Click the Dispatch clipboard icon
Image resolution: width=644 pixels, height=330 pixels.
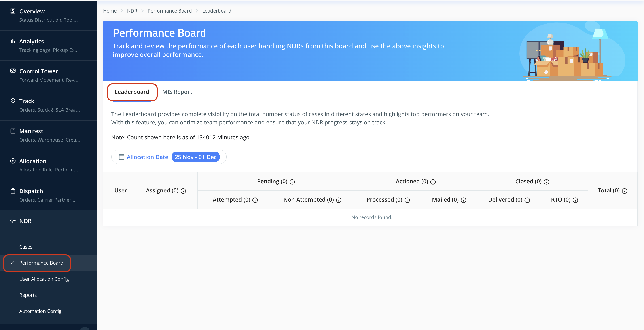[13, 191]
